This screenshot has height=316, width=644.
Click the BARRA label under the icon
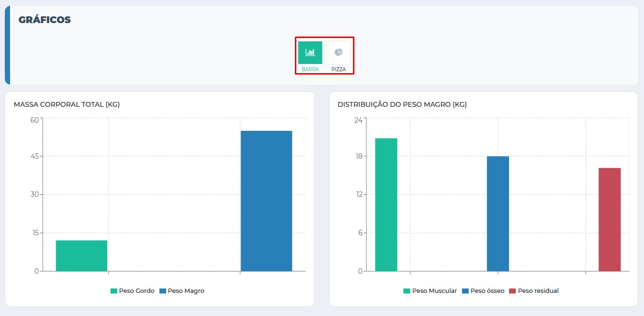pyautogui.click(x=310, y=69)
